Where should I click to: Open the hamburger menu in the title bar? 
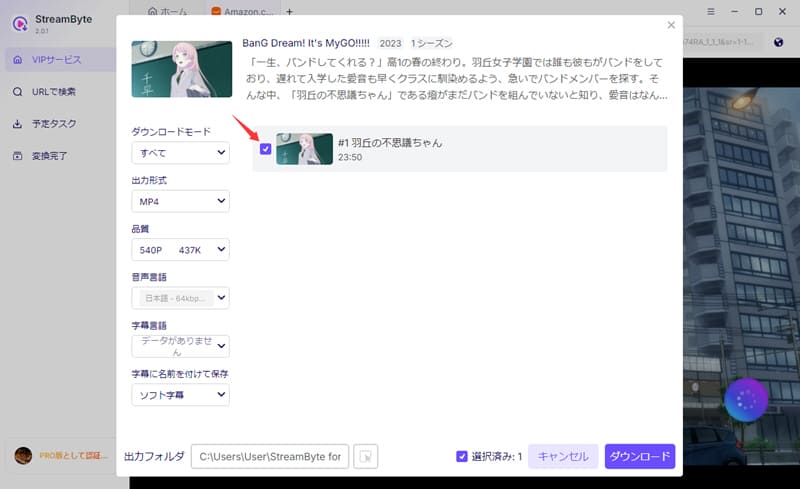710,11
